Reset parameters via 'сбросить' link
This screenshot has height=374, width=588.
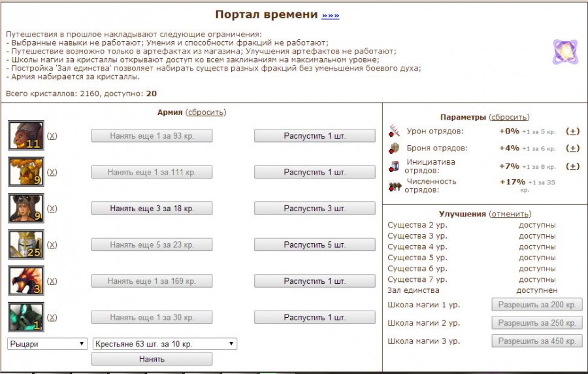(509, 117)
